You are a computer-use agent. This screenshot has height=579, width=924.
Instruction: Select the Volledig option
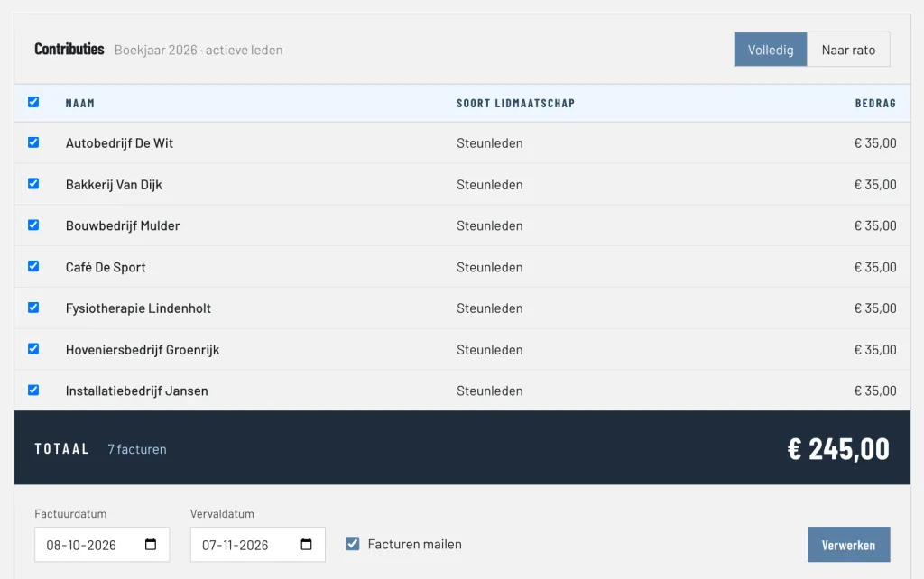click(x=771, y=50)
